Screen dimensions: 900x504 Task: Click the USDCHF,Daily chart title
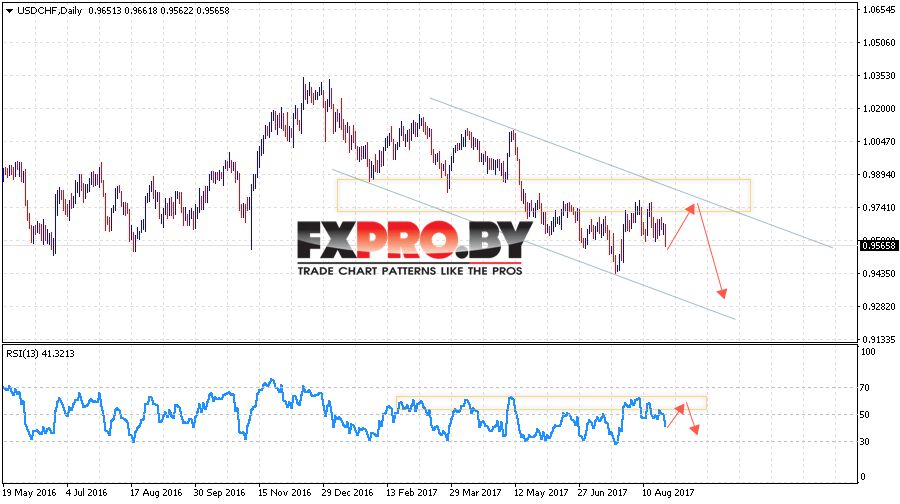point(49,10)
